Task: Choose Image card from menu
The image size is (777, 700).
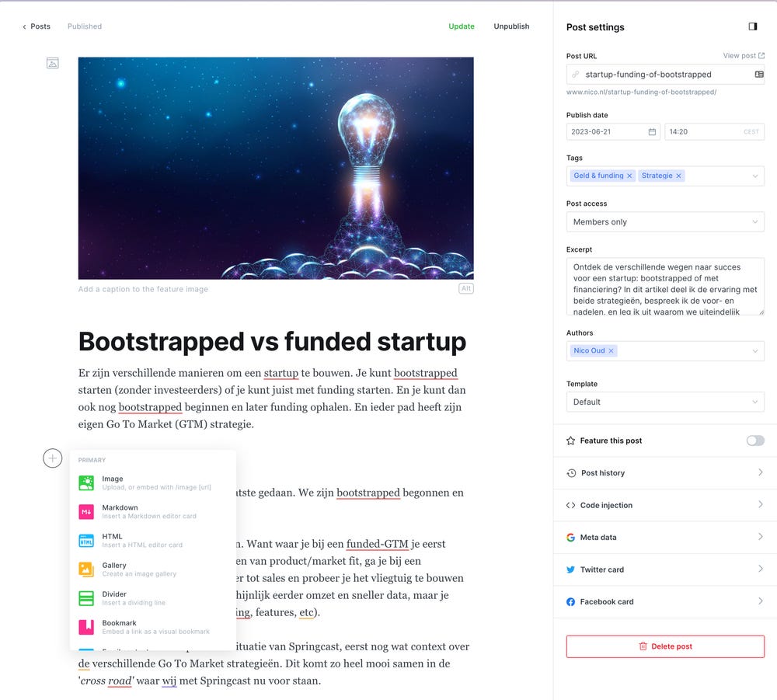Action: click(x=153, y=482)
